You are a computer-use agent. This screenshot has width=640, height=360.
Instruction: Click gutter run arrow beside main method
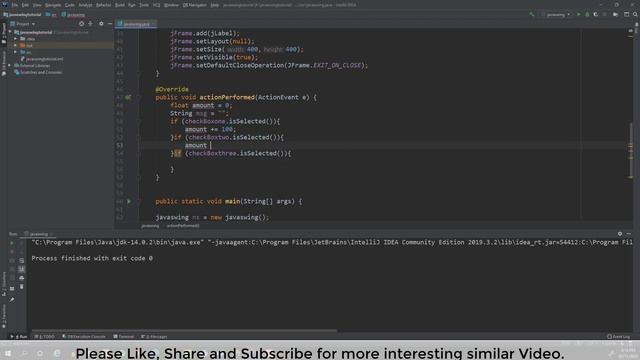(129, 201)
